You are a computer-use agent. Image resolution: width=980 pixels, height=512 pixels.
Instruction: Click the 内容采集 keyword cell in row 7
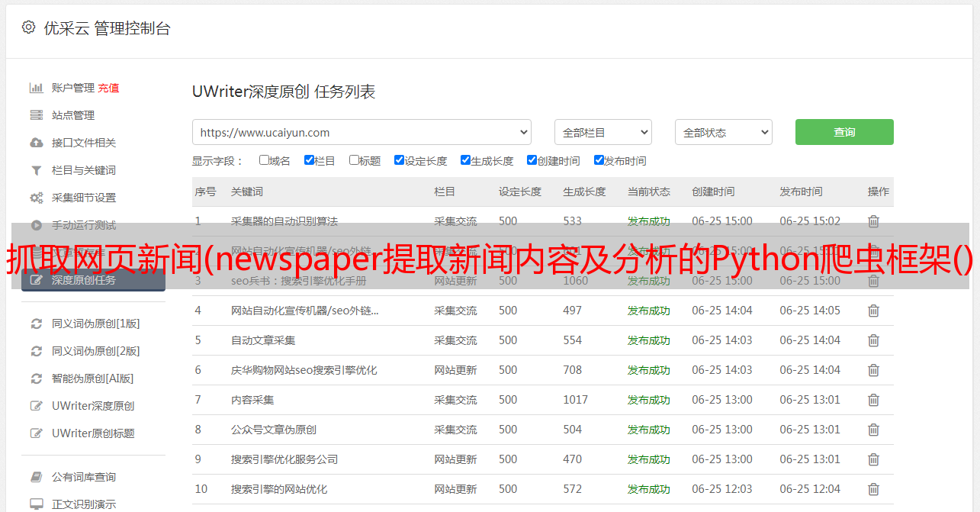(x=252, y=400)
